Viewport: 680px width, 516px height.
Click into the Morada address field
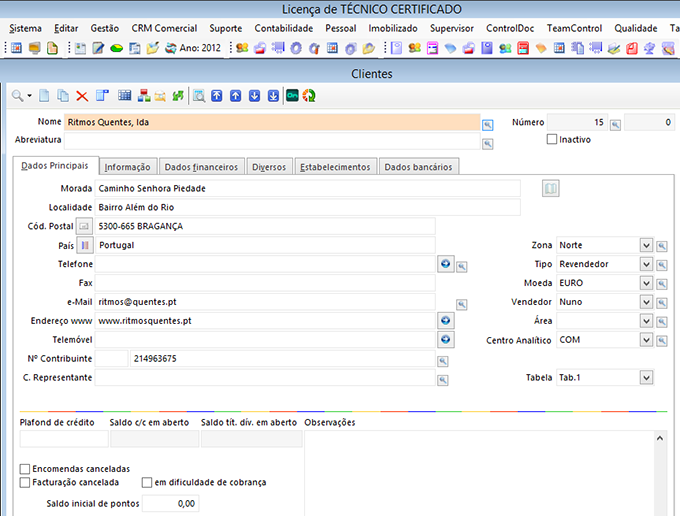point(307,189)
